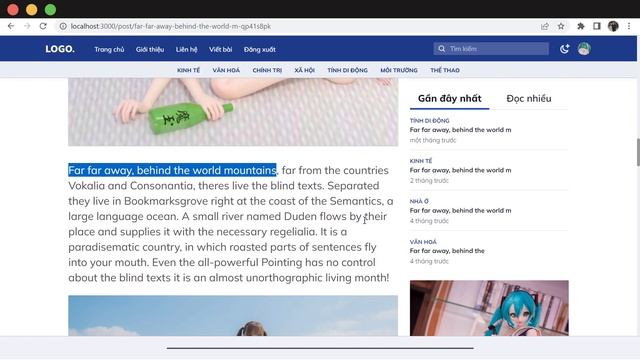Go back with browser back arrow
This screenshot has height=360, width=640.
click(x=11, y=26)
